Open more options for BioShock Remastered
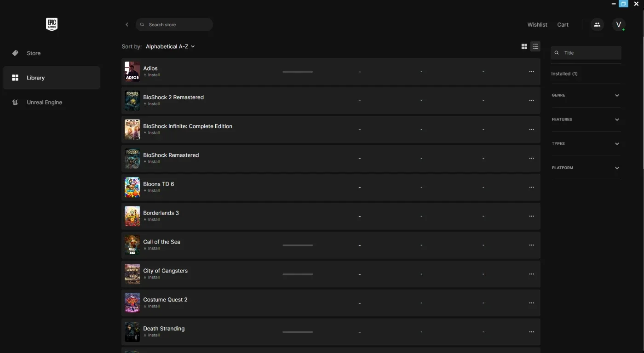This screenshot has height=353, width=644. click(531, 159)
